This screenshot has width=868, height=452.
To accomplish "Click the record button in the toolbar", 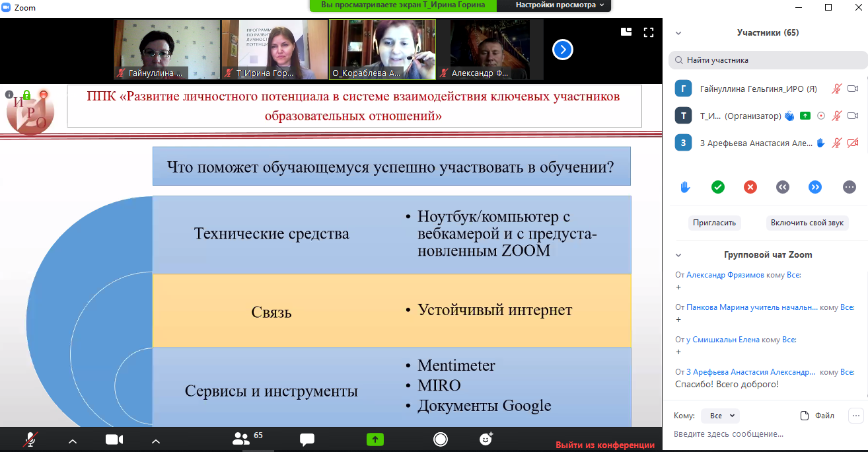I will pos(440,439).
